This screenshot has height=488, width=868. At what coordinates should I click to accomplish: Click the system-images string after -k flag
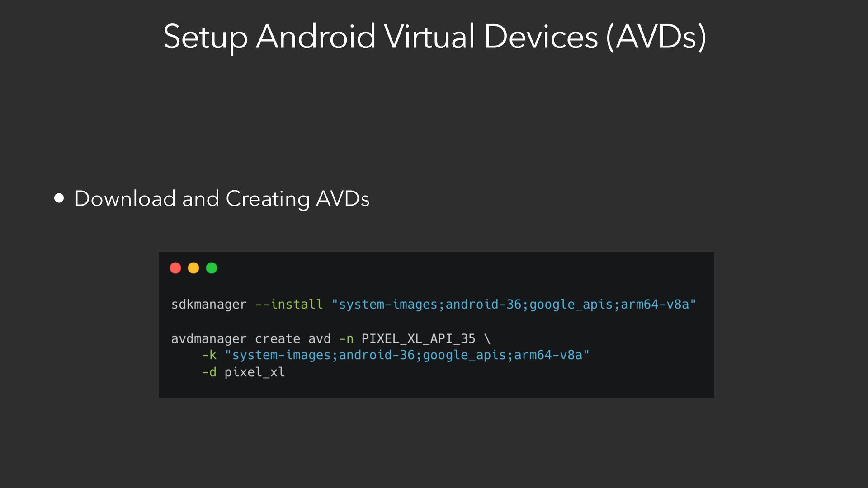(x=407, y=356)
